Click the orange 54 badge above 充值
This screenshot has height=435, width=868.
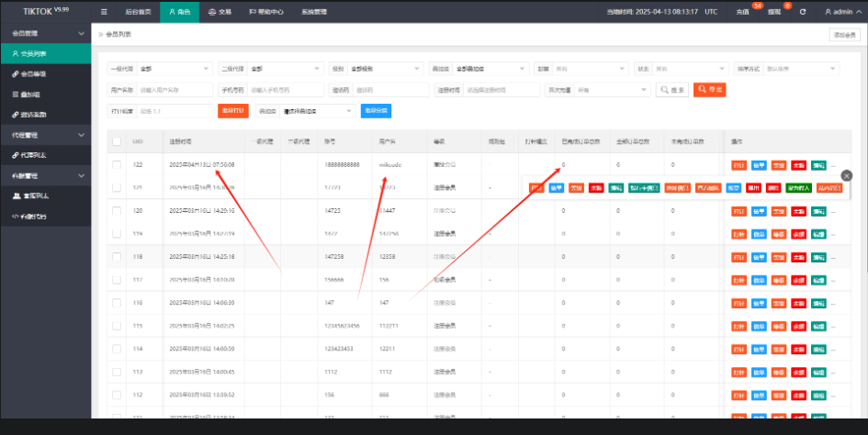(x=757, y=6)
